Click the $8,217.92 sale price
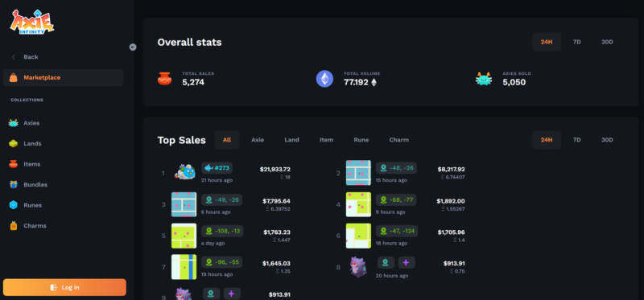 click(x=452, y=169)
